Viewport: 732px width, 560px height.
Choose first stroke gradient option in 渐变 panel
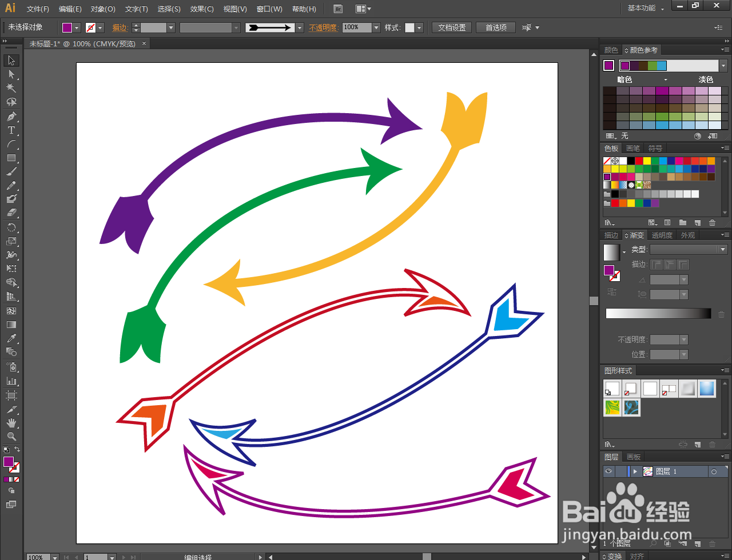click(x=656, y=265)
